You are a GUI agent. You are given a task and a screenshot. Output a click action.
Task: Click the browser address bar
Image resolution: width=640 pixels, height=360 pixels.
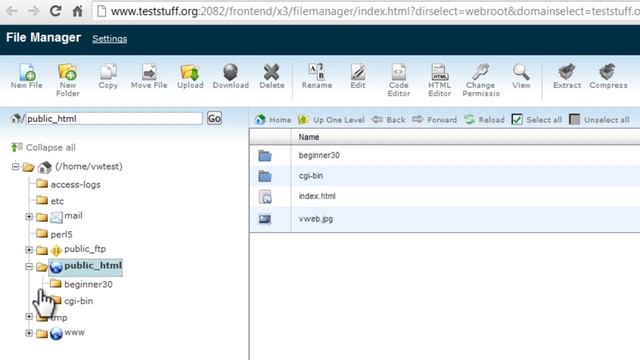pos(367,11)
